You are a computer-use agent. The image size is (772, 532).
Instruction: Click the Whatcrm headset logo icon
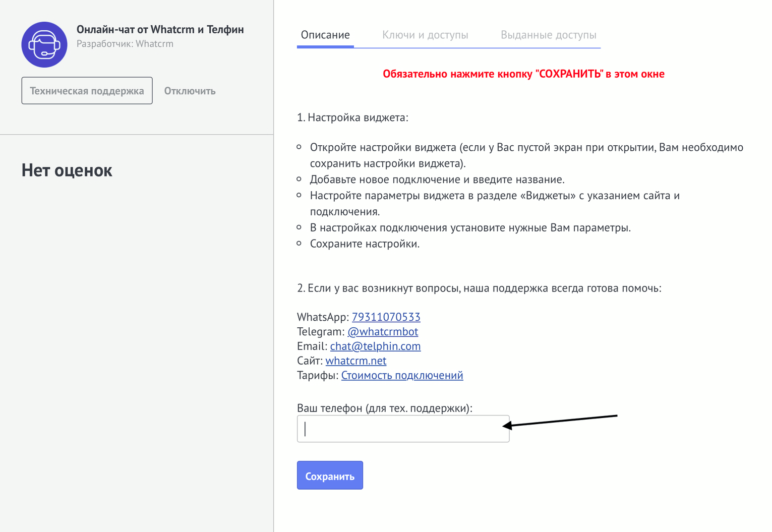pos(44,44)
